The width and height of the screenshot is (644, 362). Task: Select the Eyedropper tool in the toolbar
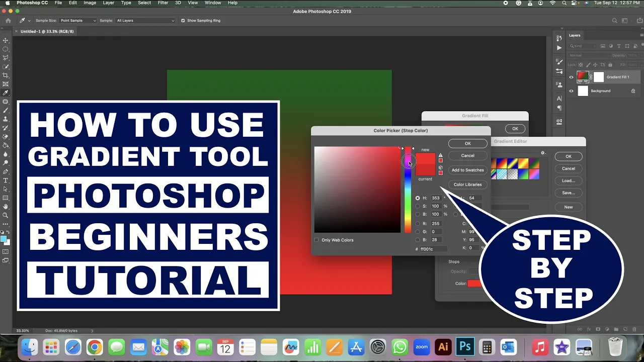[x=6, y=93]
